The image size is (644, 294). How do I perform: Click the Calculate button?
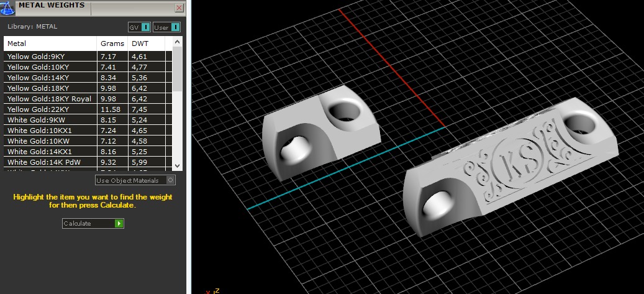(x=93, y=223)
